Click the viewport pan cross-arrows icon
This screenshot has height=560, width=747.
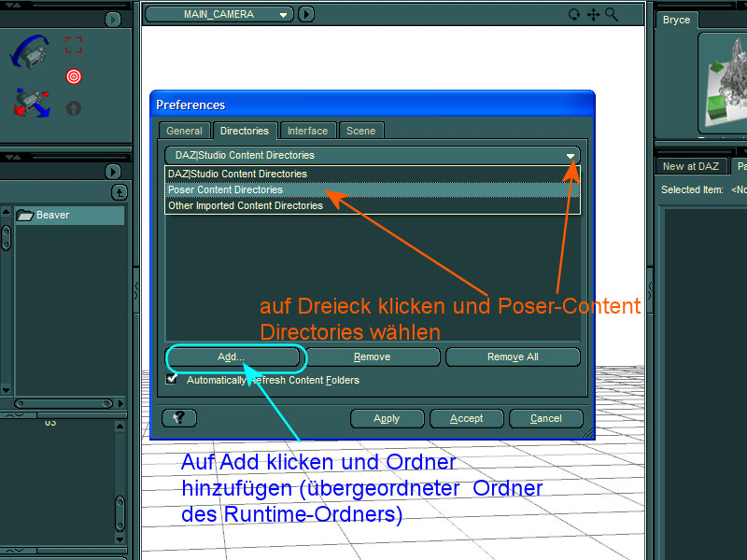click(x=593, y=15)
